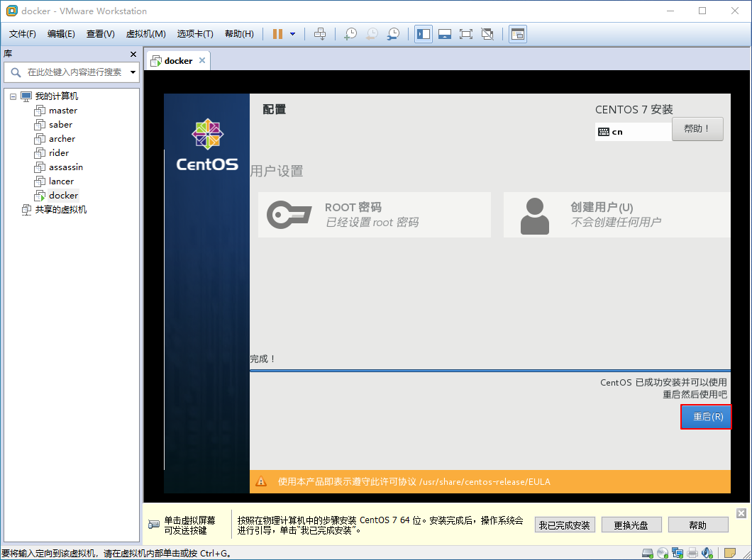
Task: Open the library search dropdown arrow
Action: (x=132, y=72)
